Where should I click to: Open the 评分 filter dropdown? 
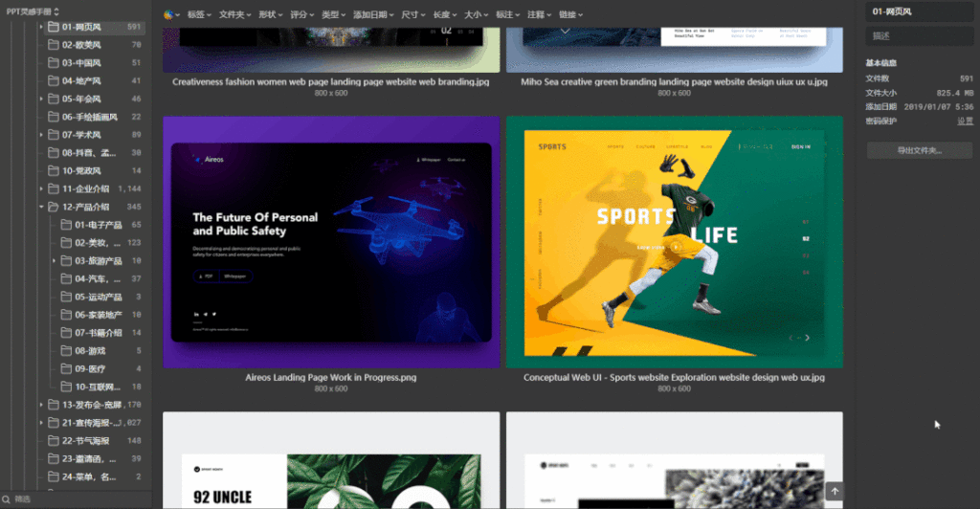coord(301,14)
